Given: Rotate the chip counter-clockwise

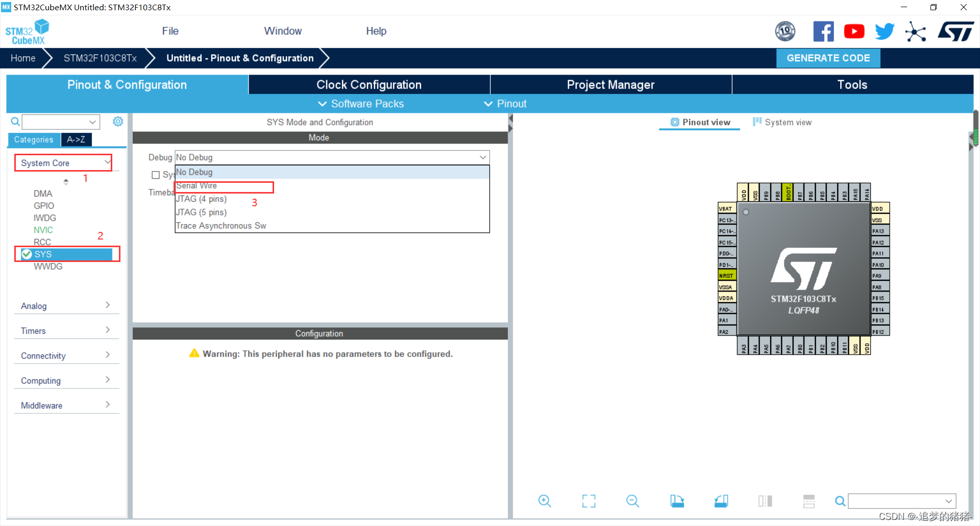Looking at the screenshot, I should pyautogui.click(x=721, y=501).
